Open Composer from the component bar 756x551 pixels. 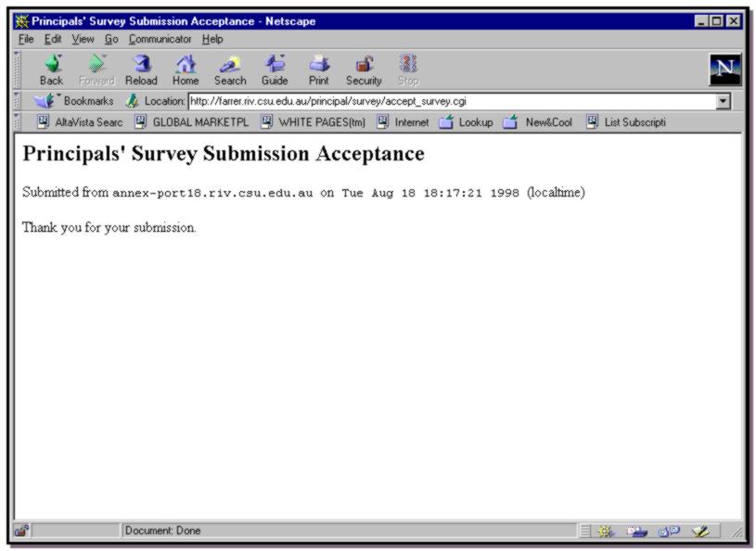click(700, 532)
